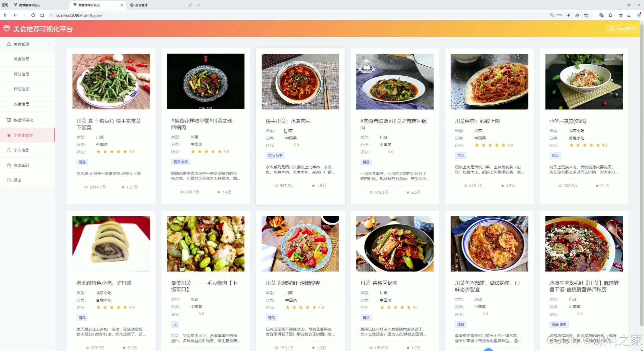Switch to the 后台管理 browser tab
This screenshot has height=351, width=644.
pyautogui.click(x=141, y=5)
